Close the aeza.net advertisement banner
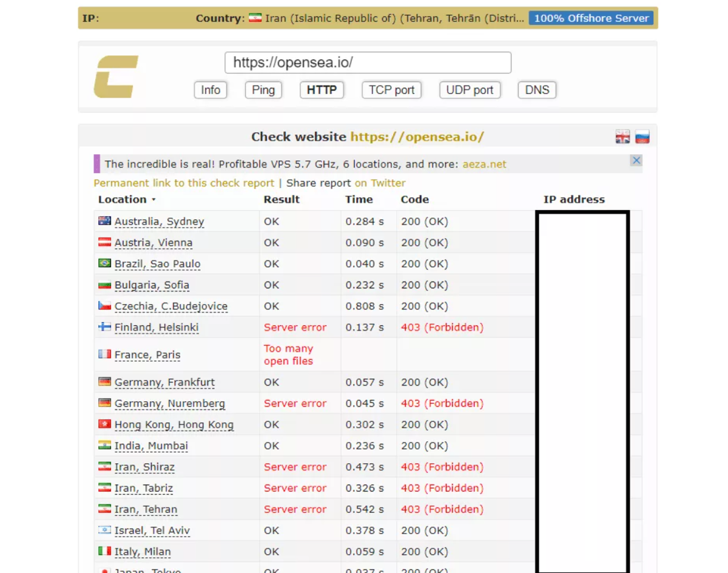Screen dimensions: 728x573 (636, 160)
